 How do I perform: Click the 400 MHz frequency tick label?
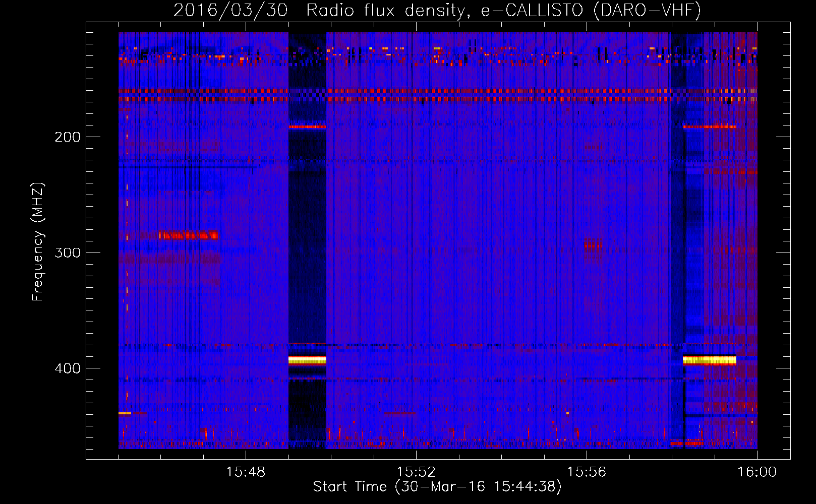68,368
